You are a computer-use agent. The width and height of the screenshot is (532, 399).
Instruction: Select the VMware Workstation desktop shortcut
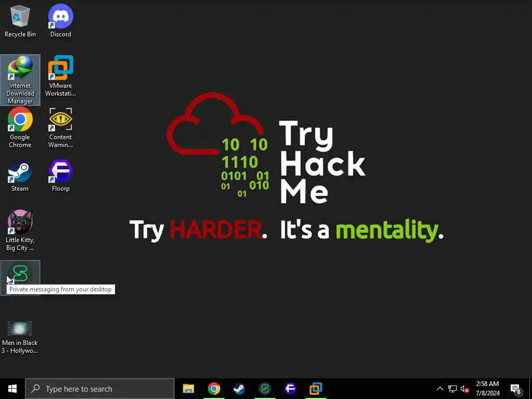click(61, 76)
